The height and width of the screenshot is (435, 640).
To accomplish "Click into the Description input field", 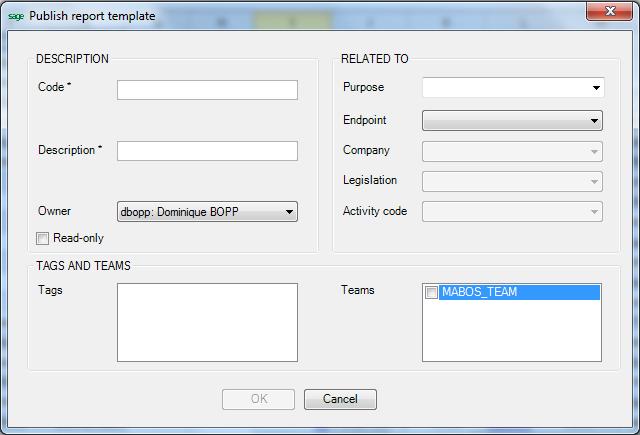I will pyautogui.click(x=207, y=151).
